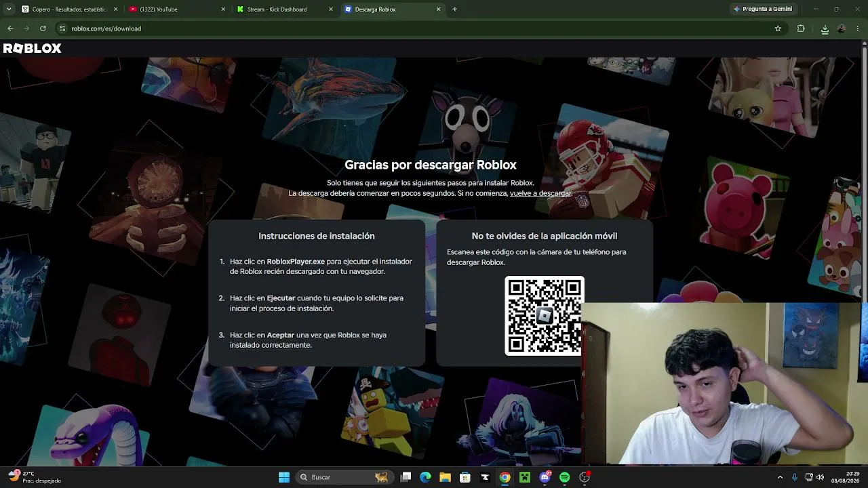The width and height of the screenshot is (868, 488).
Task: Close the Copero - Resultados tab
Action: (116, 9)
